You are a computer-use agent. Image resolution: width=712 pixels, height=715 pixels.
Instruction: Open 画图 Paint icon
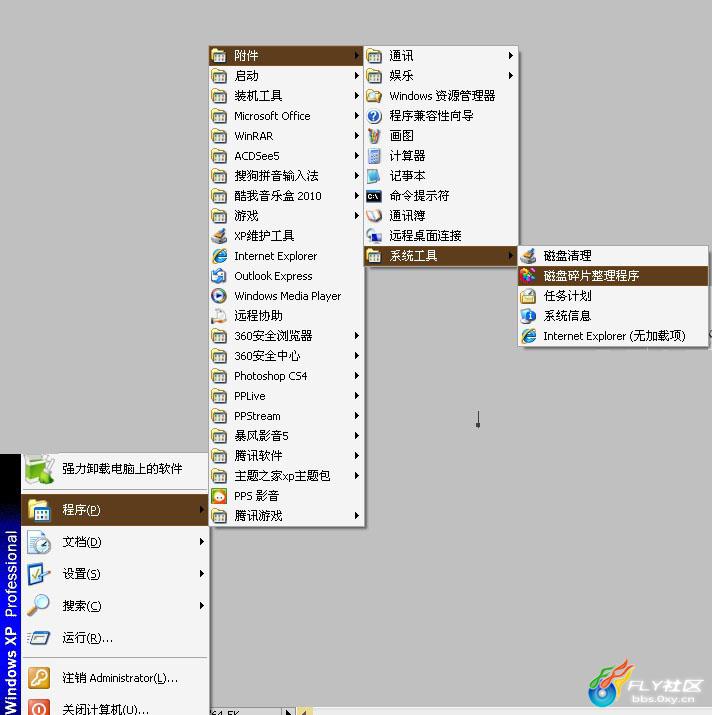click(374, 136)
